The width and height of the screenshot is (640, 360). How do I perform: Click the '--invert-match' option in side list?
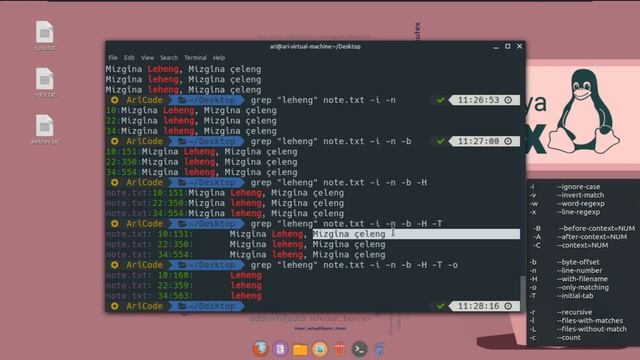(580, 195)
